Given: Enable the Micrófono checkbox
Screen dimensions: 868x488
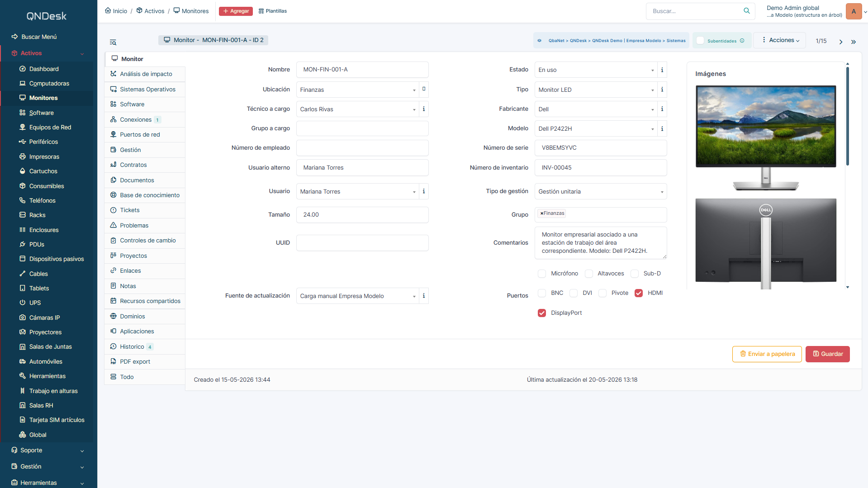Looking at the screenshot, I should click(x=541, y=274).
